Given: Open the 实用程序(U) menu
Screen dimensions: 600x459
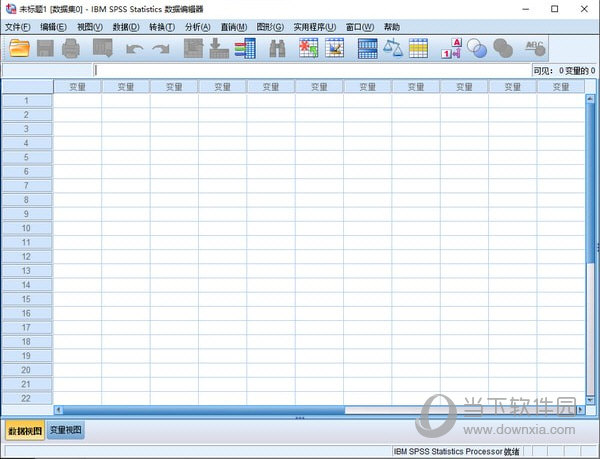Looking at the screenshot, I should click(315, 27).
